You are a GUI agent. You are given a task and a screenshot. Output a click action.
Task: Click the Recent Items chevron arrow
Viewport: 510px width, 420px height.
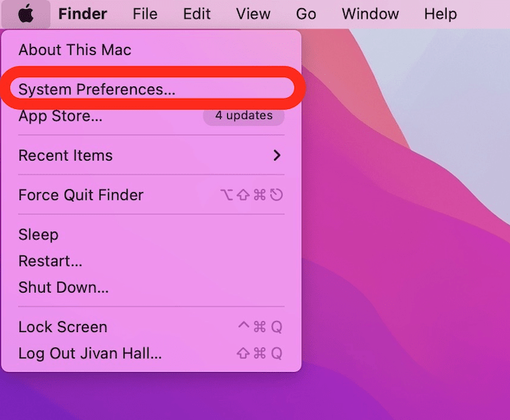tap(277, 155)
